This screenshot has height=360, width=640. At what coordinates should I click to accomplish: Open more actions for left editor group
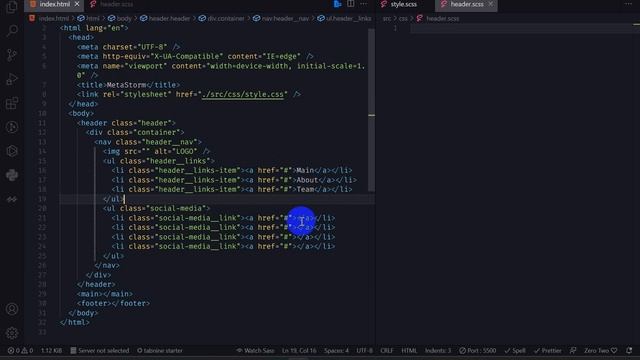[x=364, y=4]
